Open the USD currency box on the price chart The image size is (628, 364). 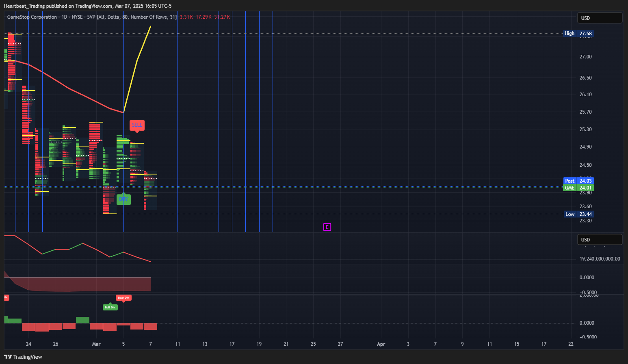point(600,18)
